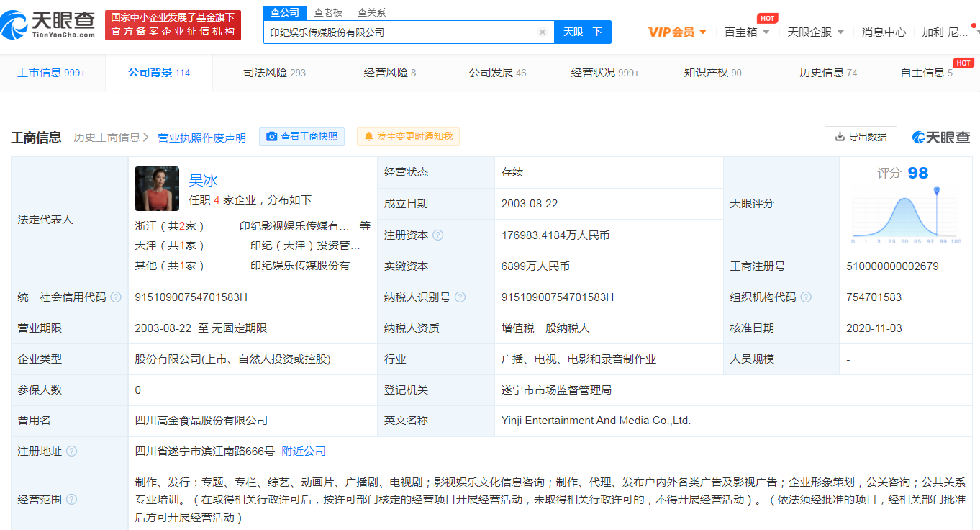Open the 查看工商快照 camera button
The image size is (980, 530).
(301, 137)
